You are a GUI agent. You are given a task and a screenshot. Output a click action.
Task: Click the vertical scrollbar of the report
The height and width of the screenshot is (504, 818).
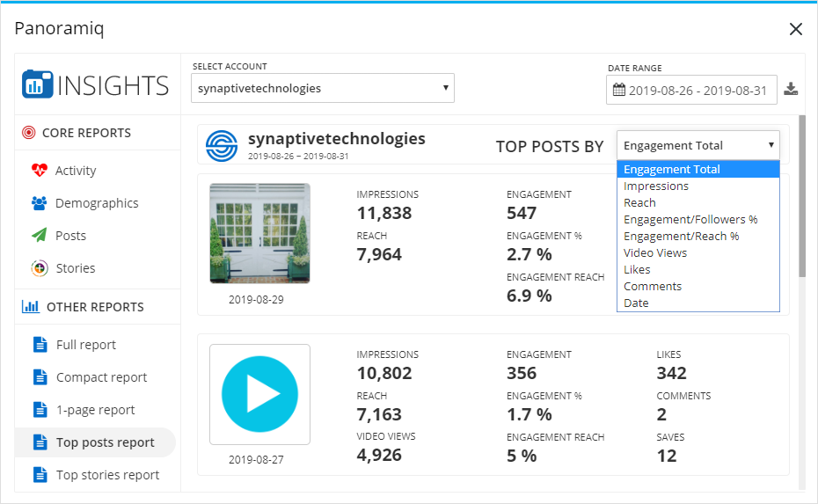802,196
